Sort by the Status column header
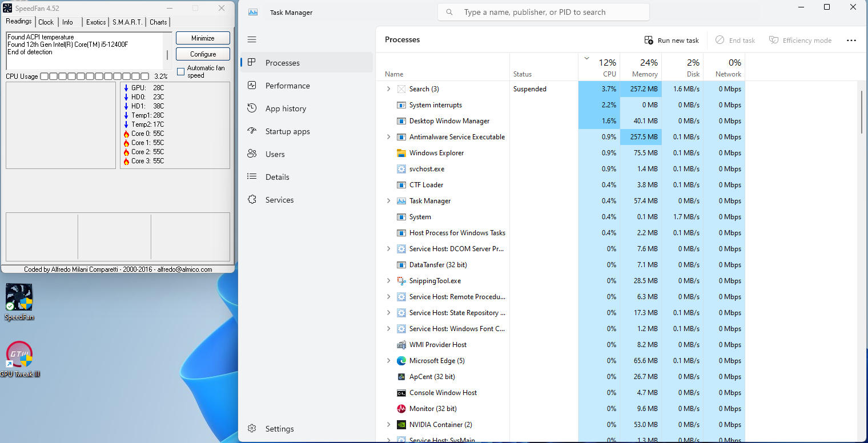The image size is (868, 443). [x=544, y=67]
